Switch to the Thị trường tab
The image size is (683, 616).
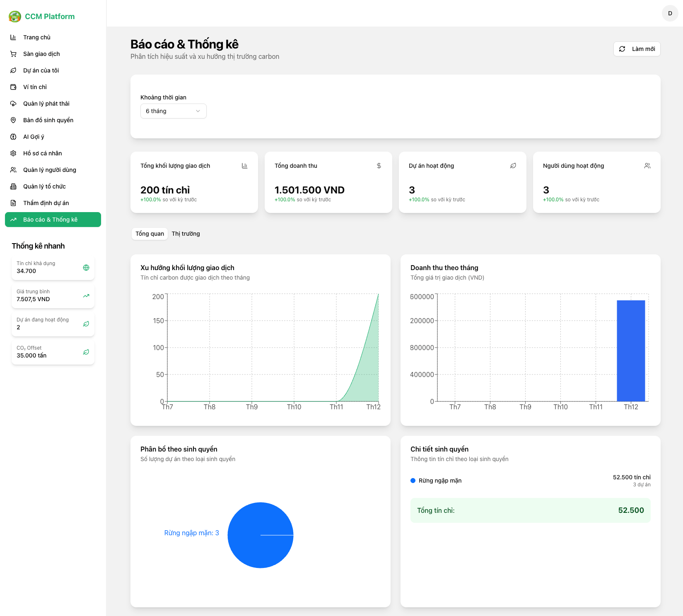[186, 234]
